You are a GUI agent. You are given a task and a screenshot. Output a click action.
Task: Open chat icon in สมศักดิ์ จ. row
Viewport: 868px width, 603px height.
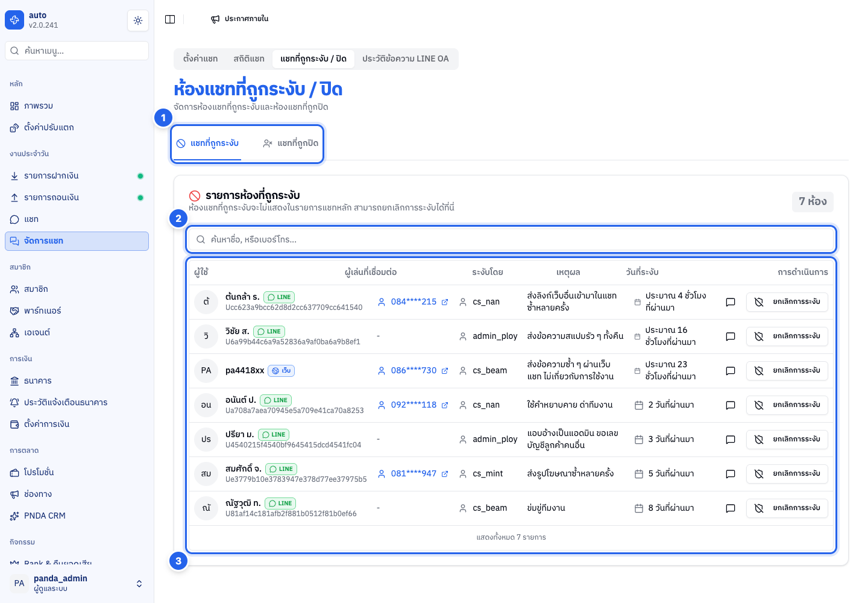point(731,474)
